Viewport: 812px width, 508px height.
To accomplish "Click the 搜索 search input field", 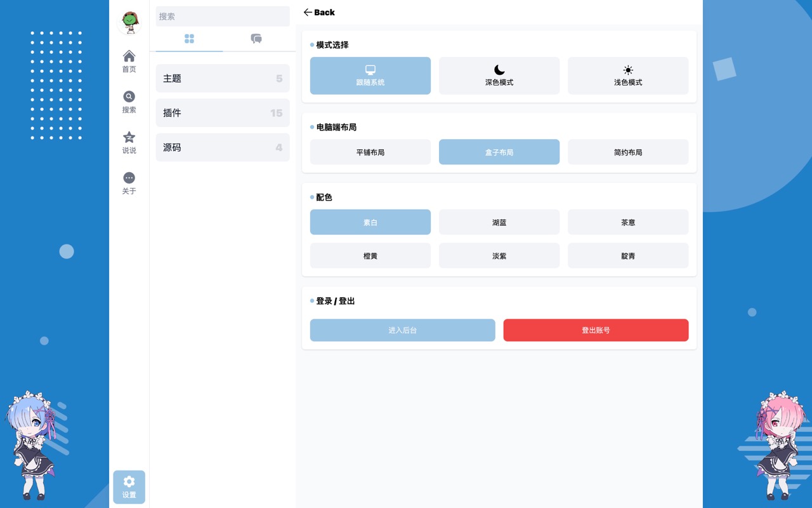I will pos(223,17).
